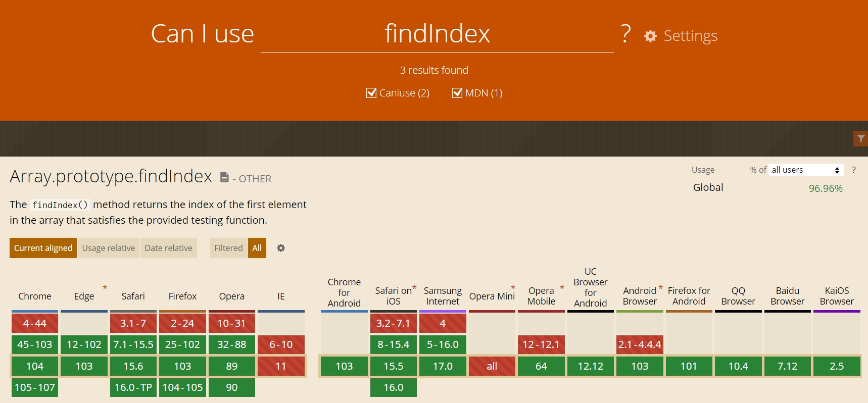Click asterisk note on Android Browser
This screenshot has width=868, height=403.
click(660, 287)
